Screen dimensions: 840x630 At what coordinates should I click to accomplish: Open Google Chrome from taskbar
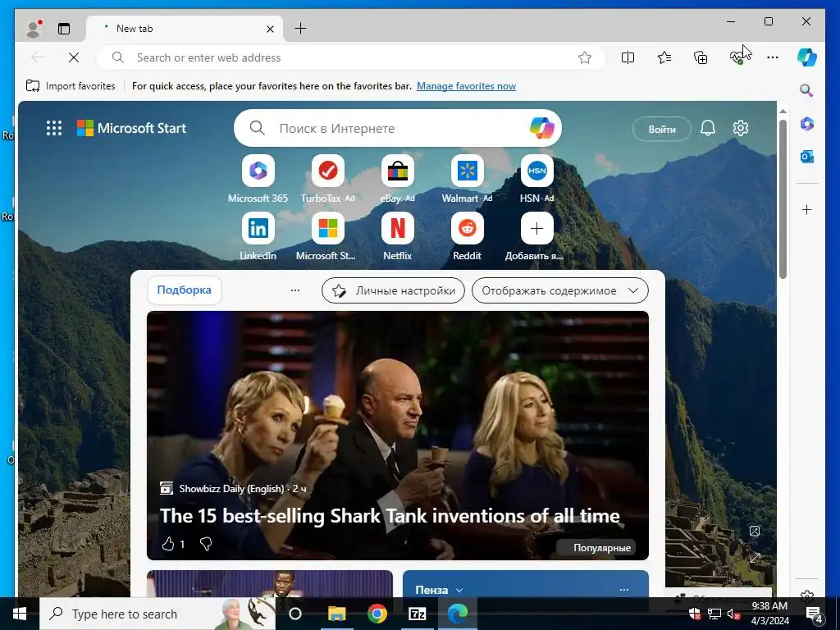pos(377,614)
